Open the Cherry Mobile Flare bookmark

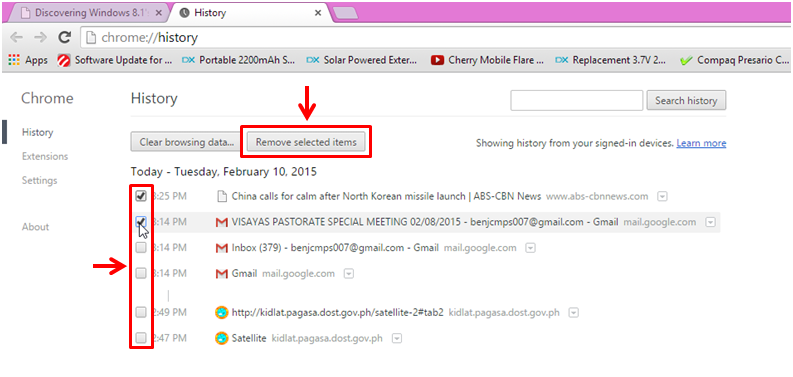click(x=488, y=60)
